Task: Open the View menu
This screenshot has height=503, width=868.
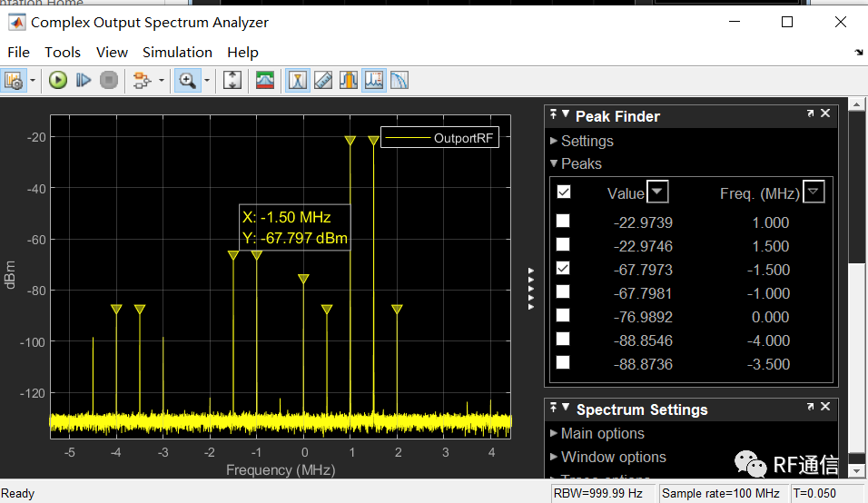Action: tap(112, 52)
